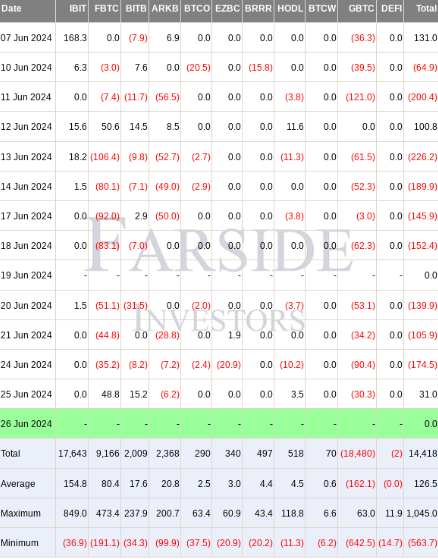Select the Maximum row label
This screenshot has width=438, height=559.
pyautogui.click(x=20, y=513)
